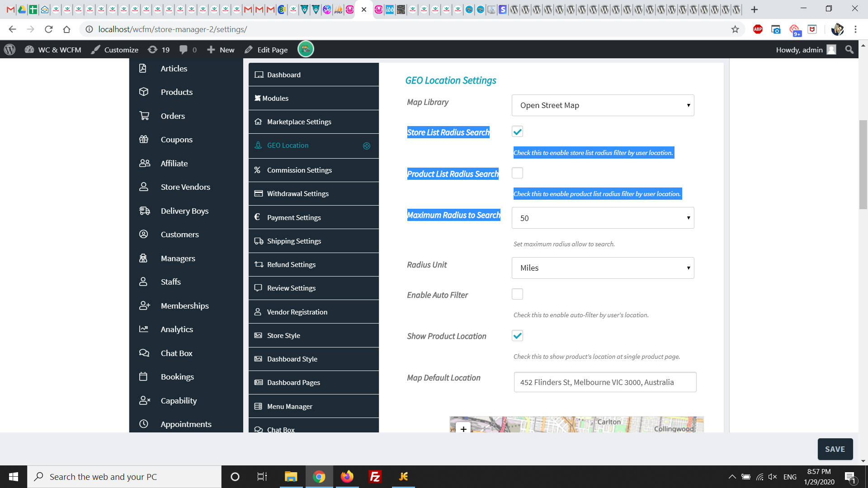Image resolution: width=868 pixels, height=488 pixels.
Task: Save the settings with the SAVE button
Action: [835, 449]
